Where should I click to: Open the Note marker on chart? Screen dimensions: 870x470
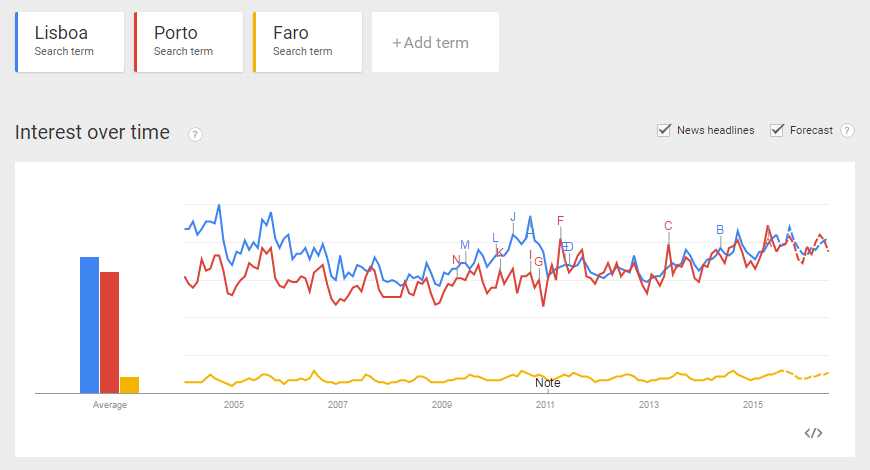tap(548, 383)
